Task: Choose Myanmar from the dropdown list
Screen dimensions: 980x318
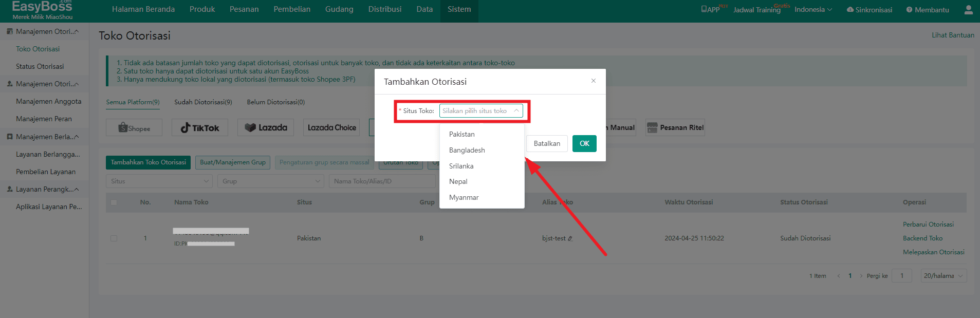Action: tap(482, 197)
